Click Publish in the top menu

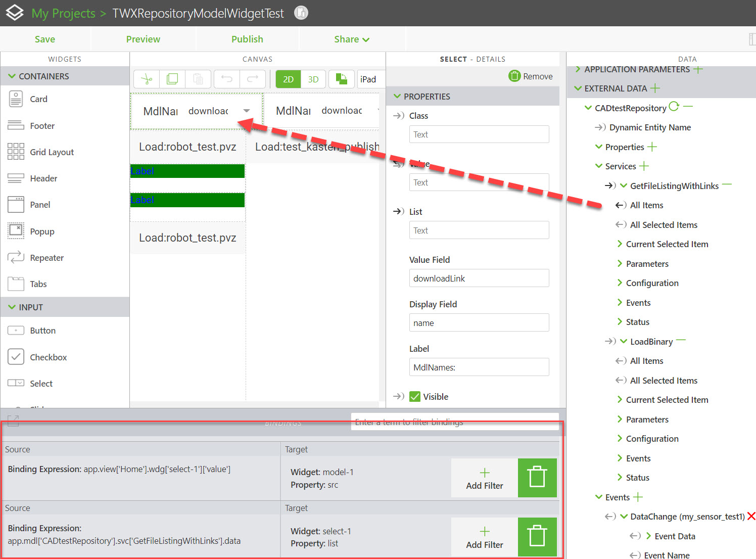pyautogui.click(x=247, y=39)
